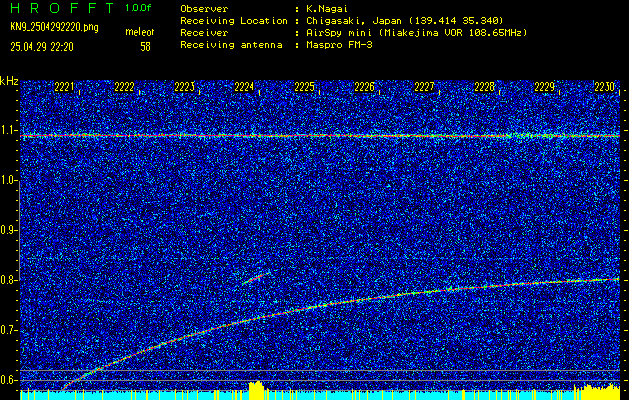
Task: Click the Observer field label
Action: click(x=204, y=8)
